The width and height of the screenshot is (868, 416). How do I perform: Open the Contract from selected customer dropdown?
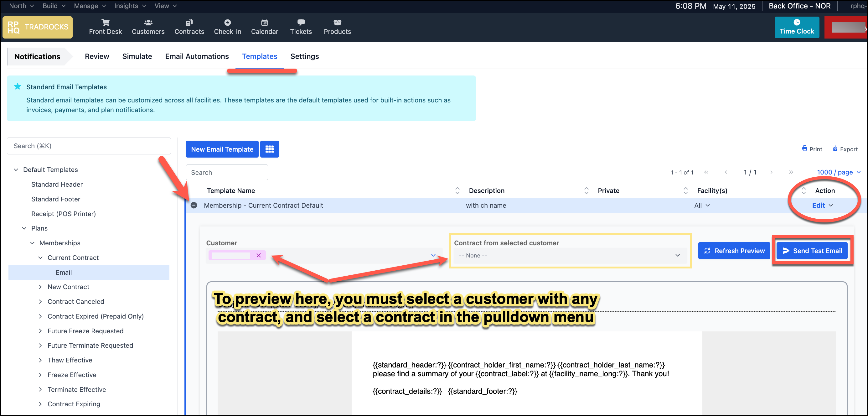pos(570,256)
